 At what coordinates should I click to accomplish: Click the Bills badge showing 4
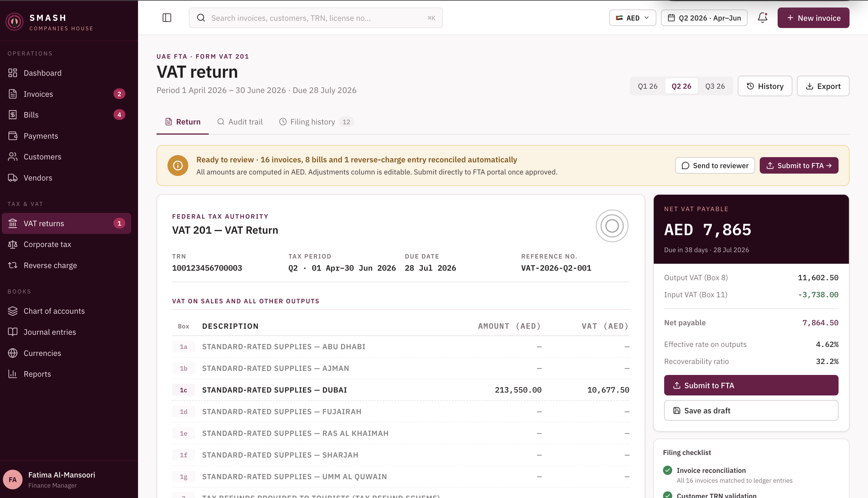coord(119,115)
